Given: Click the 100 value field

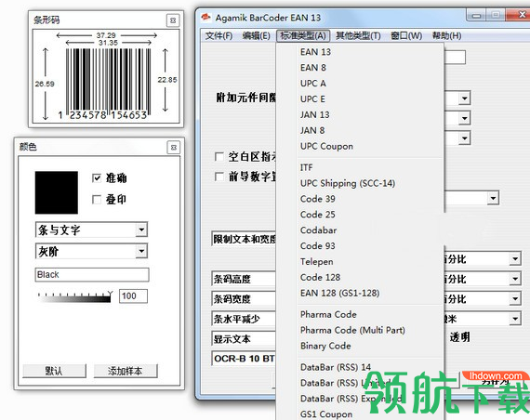Looking at the screenshot, I should click(133, 296).
